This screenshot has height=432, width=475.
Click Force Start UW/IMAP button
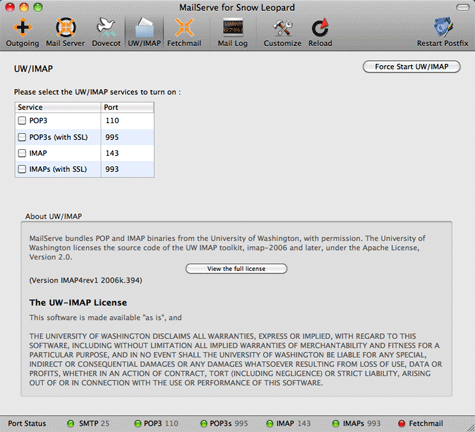click(x=412, y=67)
